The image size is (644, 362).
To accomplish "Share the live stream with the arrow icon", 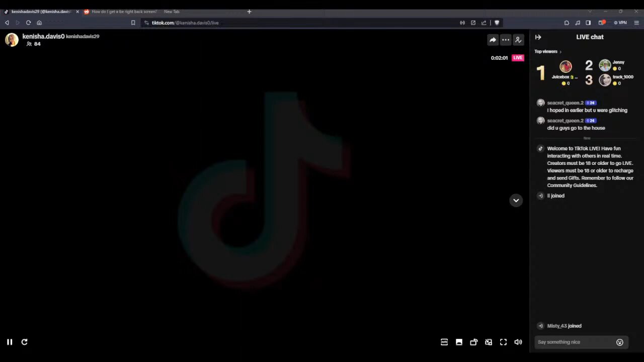I will [x=493, y=40].
